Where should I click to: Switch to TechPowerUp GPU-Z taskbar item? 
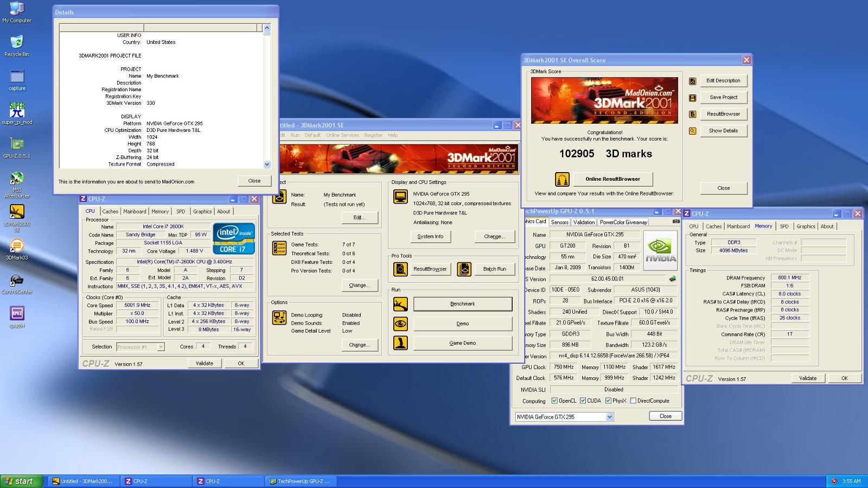[301, 481]
